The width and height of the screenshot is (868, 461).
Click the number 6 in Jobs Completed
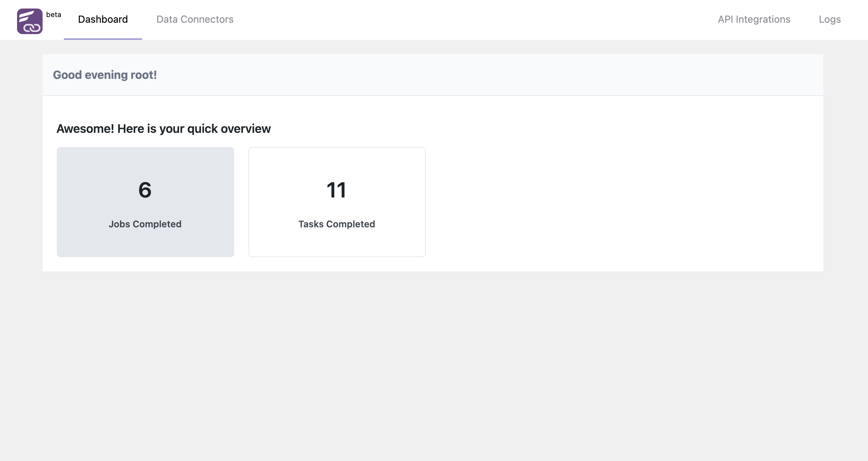[x=145, y=190]
